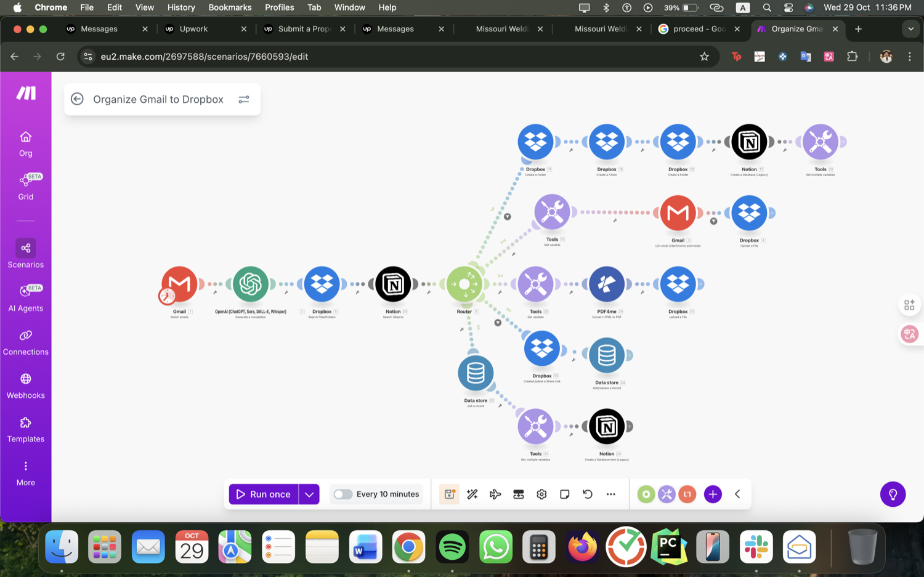
Task: Open the filter between Router and Dropbox 11
Action: pyautogui.click(x=508, y=217)
